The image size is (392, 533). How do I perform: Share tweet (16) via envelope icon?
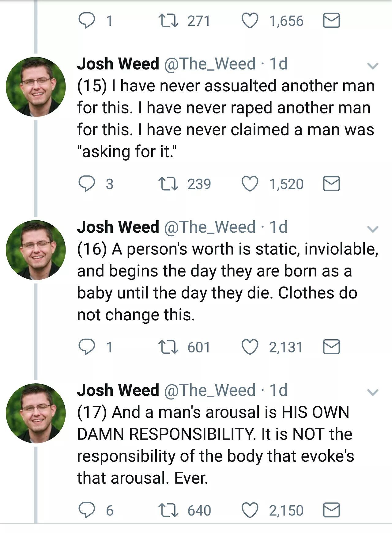point(331,347)
